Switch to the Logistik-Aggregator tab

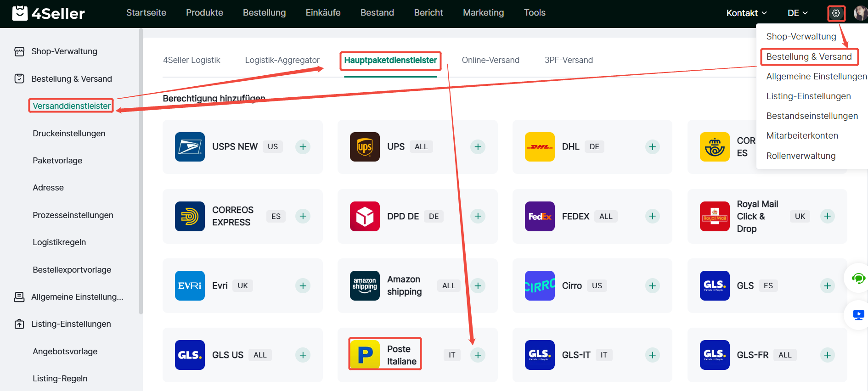(282, 60)
